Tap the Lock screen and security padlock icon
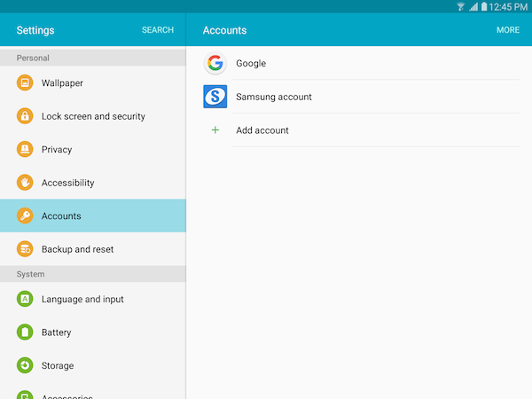The height and width of the screenshot is (399, 532). pos(25,116)
